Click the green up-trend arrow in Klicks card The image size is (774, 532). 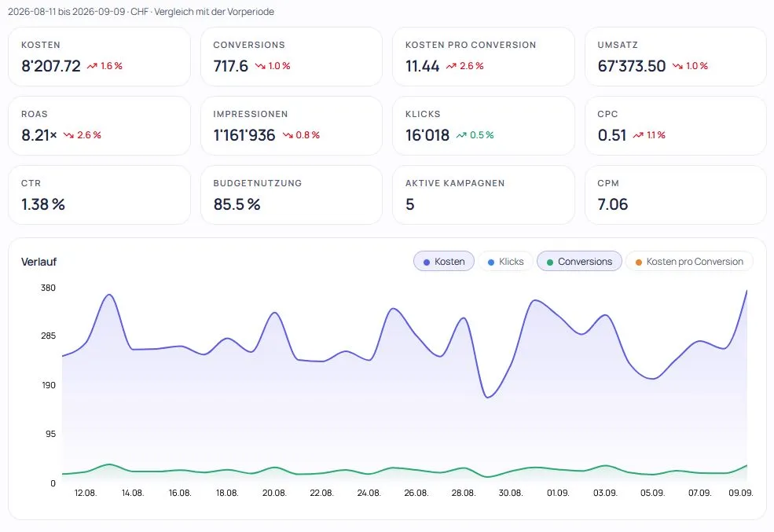click(x=461, y=135)
